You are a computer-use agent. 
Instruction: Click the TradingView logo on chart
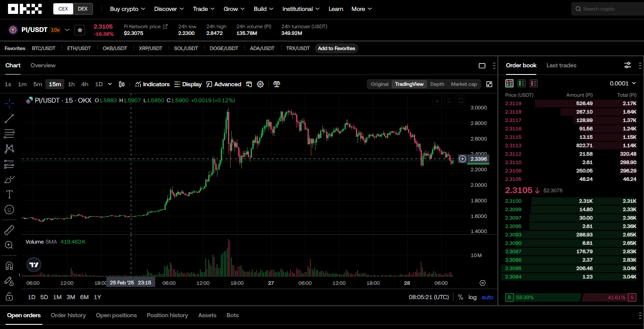pos(34,265)
